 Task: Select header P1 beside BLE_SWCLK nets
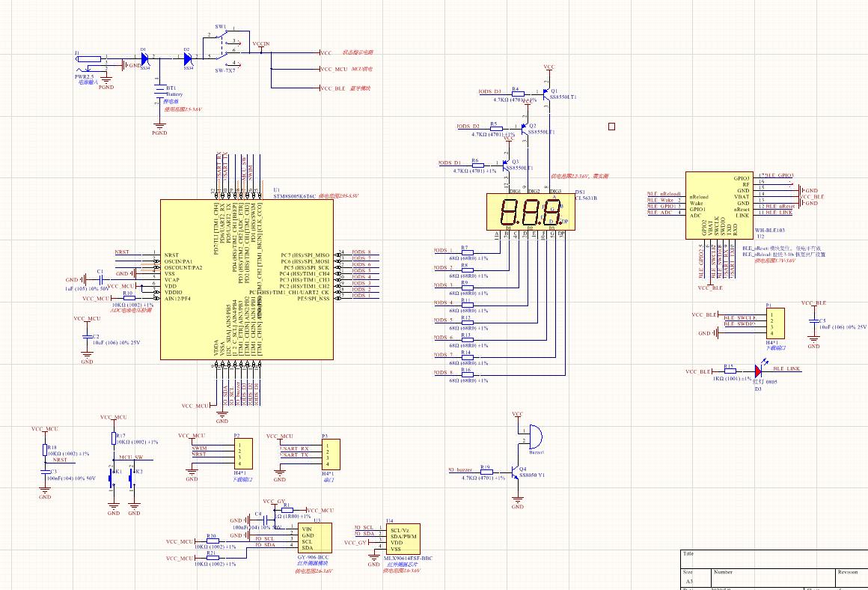[775, 324]
